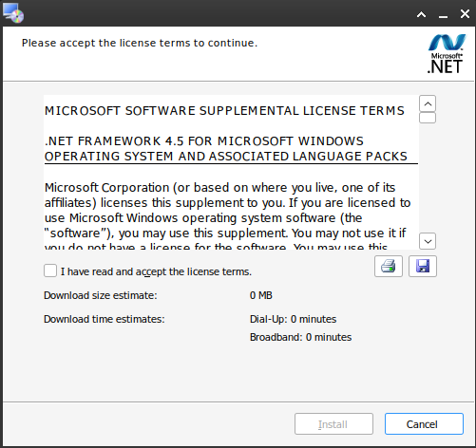Click 'MICROSOFT SOFTWARE SUPPLEMENTAL LICENSE TERMS' heading
The image size is (476, 448).
224,111
